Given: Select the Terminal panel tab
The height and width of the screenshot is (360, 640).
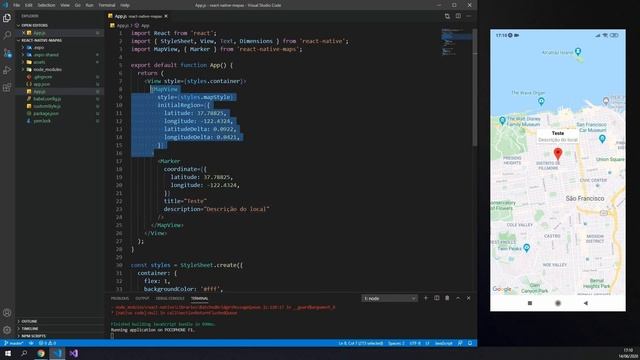Looking at the screenshot, I should 200,298.
